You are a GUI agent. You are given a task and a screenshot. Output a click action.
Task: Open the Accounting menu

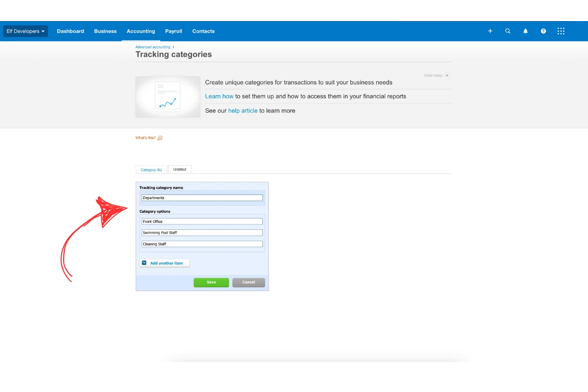141,31
